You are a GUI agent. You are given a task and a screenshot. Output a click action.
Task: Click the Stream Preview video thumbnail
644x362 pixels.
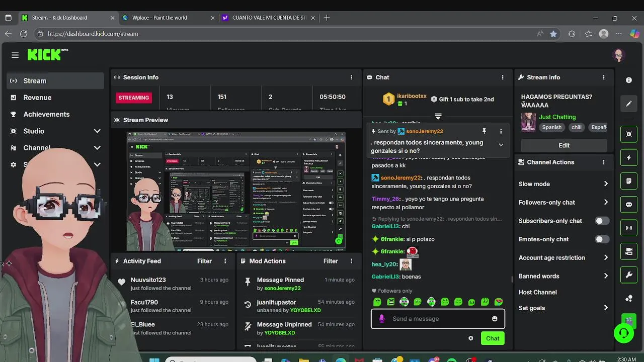tap(236, 191)
